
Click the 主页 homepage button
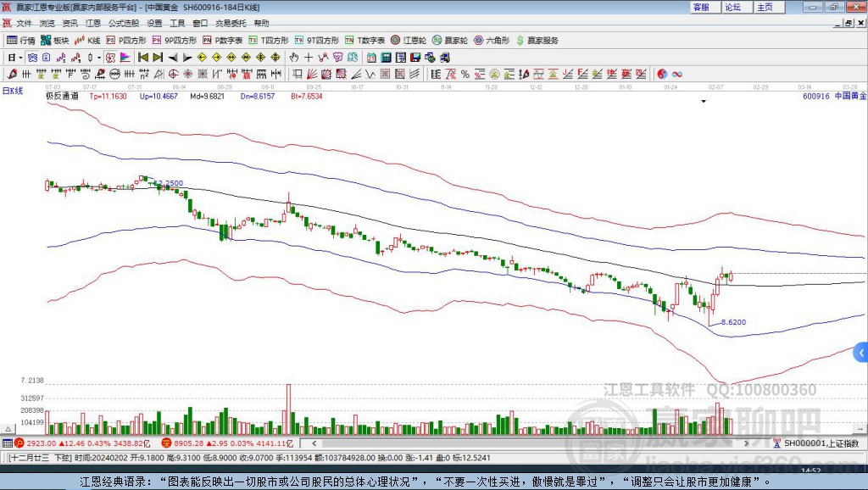click(769, 7)
